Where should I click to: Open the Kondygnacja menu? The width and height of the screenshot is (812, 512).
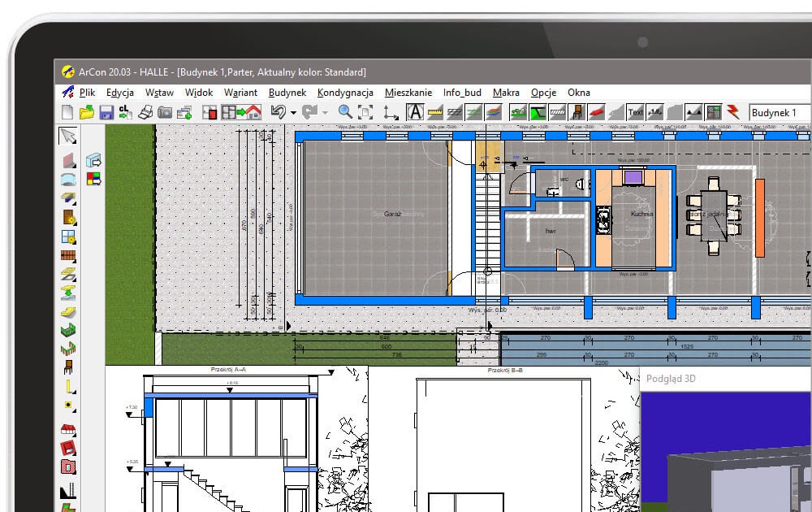click(345, 93)
